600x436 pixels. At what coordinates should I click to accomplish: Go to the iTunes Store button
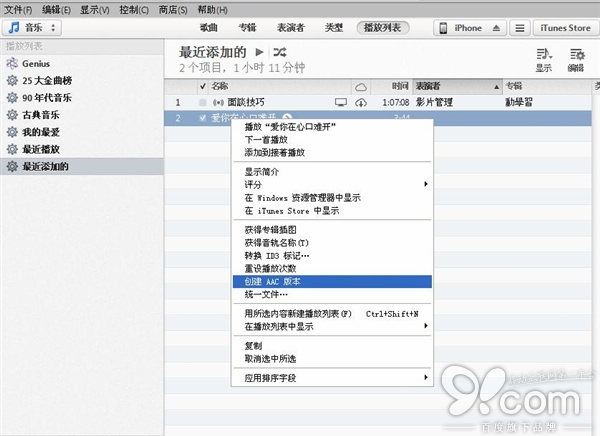click(565, 28)
